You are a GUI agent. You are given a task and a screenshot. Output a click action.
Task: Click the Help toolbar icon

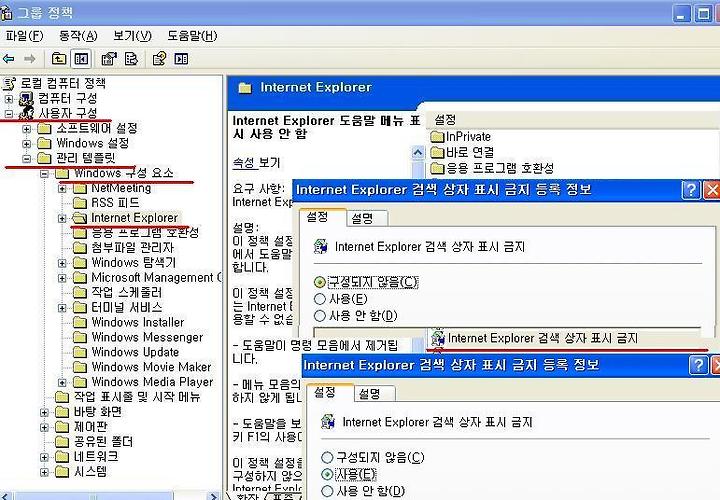click(x=159, y=59)
